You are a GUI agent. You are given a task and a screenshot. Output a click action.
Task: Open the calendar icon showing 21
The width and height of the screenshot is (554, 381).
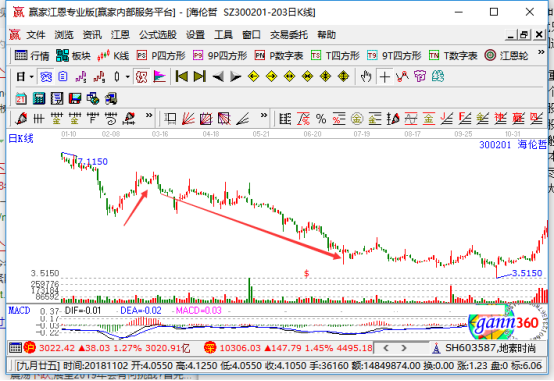pos(21,99)
